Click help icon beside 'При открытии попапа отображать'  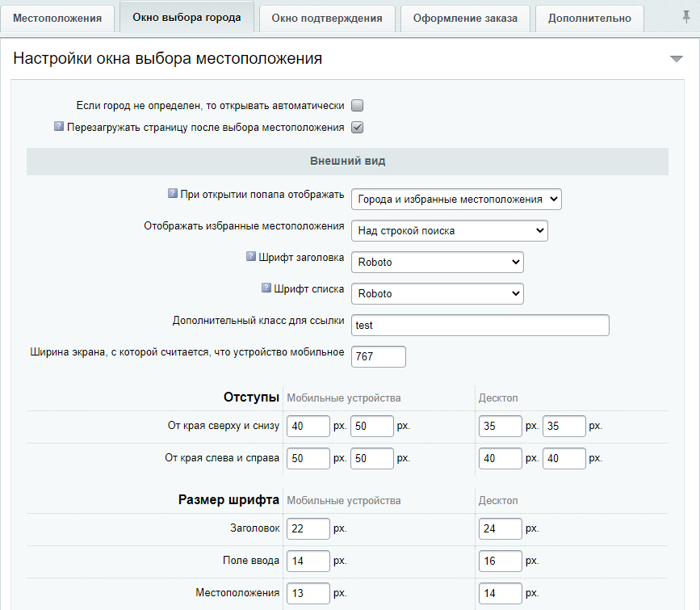pyautogui.click(x=172, y=194)
